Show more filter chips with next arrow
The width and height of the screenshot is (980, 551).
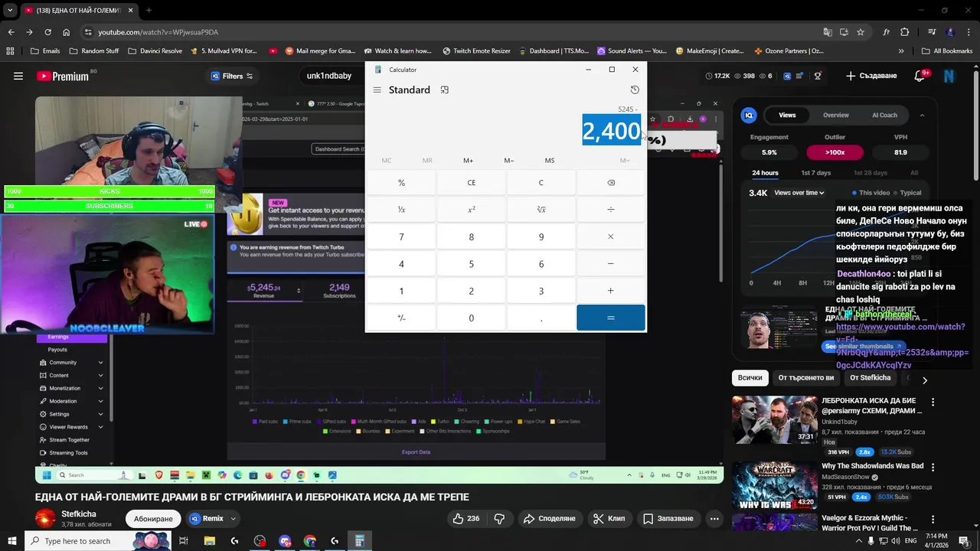[924, 380]
